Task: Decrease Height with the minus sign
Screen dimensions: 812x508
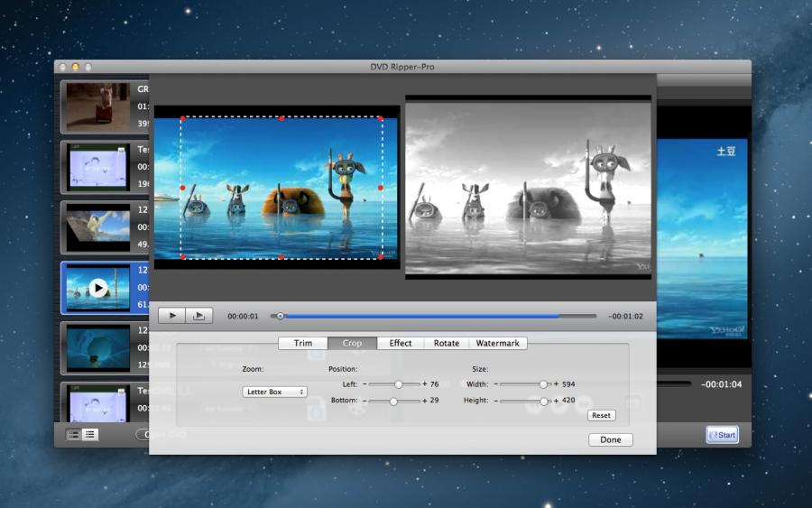Action: click(x=496, y=401)
